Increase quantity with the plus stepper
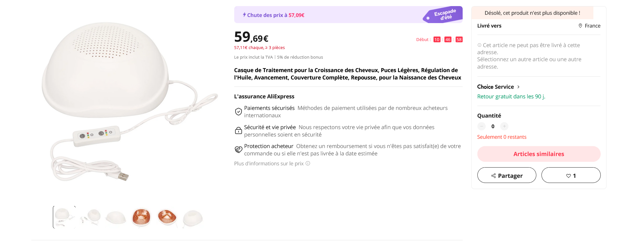Screen dimensions: 644x248 pyautogui.click(x=504, y=126)
